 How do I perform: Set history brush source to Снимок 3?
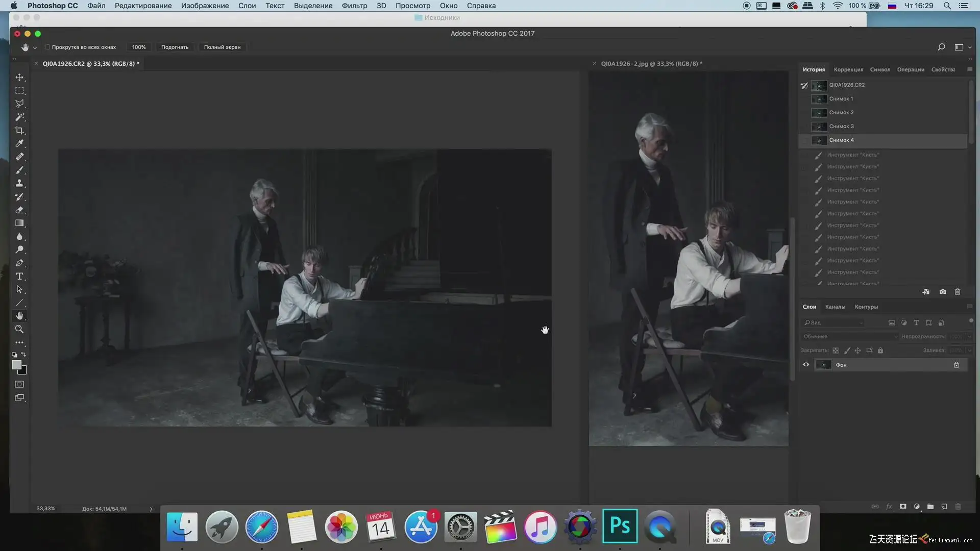(x=805, y=127)
